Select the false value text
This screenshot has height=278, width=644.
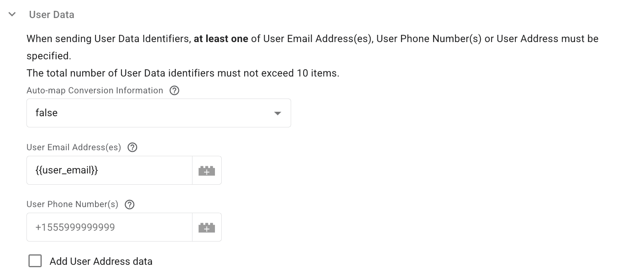point(47,113)
